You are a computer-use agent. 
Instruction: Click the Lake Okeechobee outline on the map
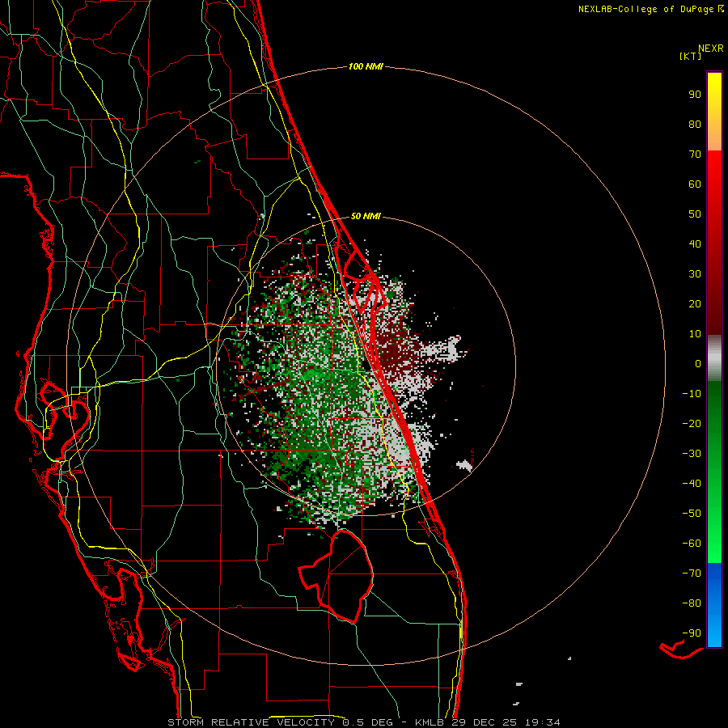[337, 576]
